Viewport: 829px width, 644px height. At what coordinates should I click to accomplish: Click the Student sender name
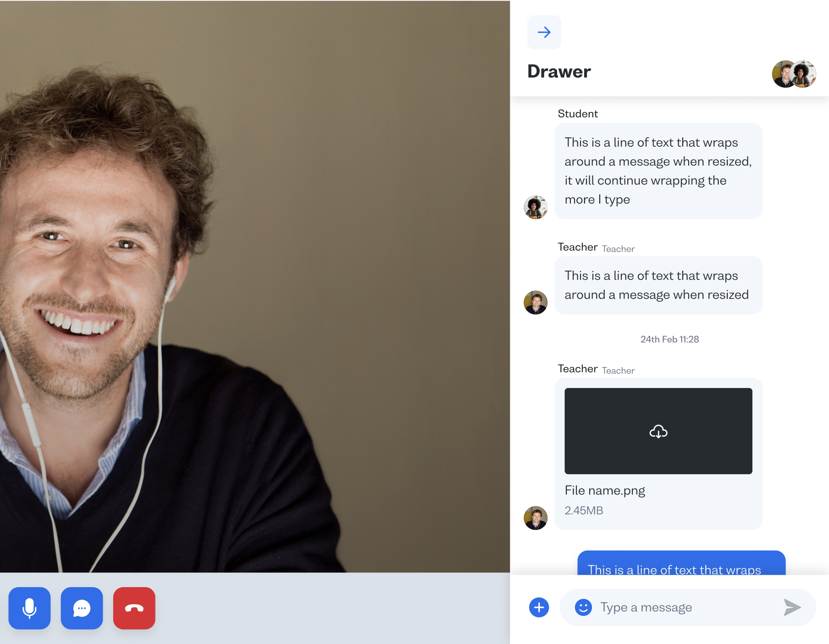(577, 114)
